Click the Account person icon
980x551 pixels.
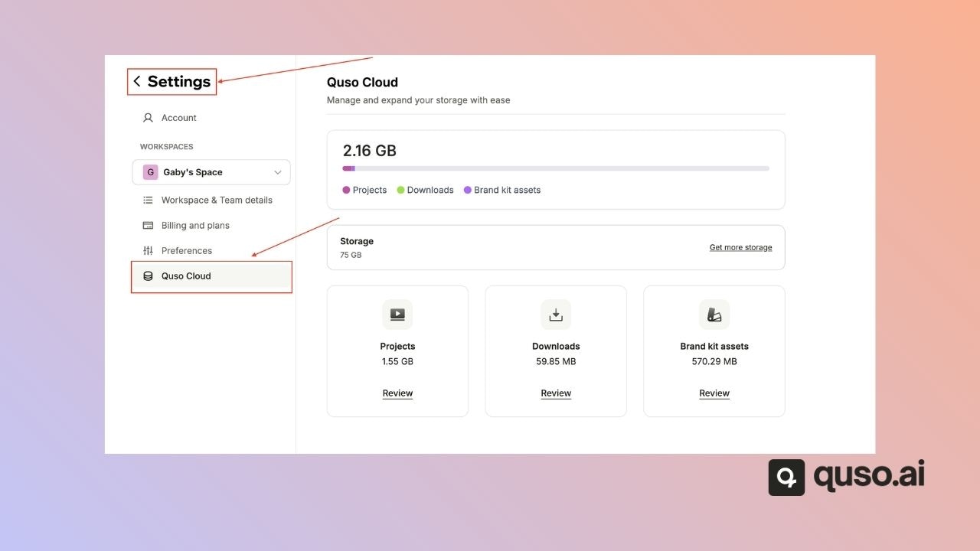click(x=148, y=118)
